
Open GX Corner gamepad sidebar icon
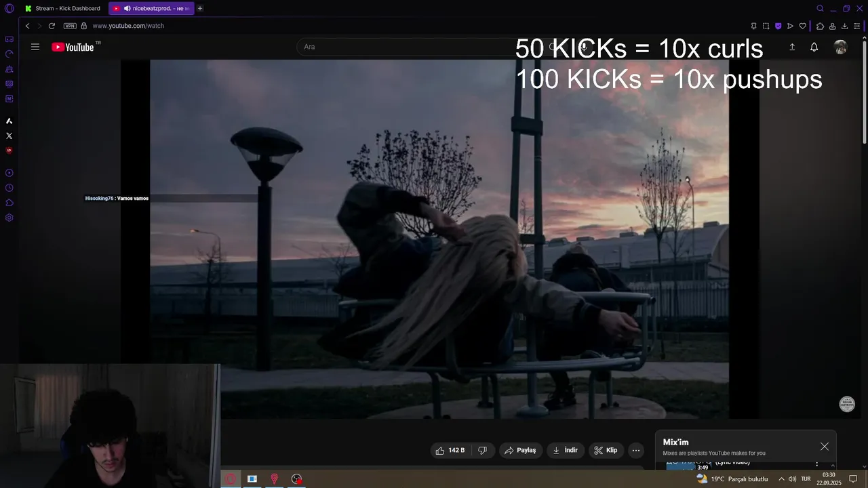[x=9, y=39]
